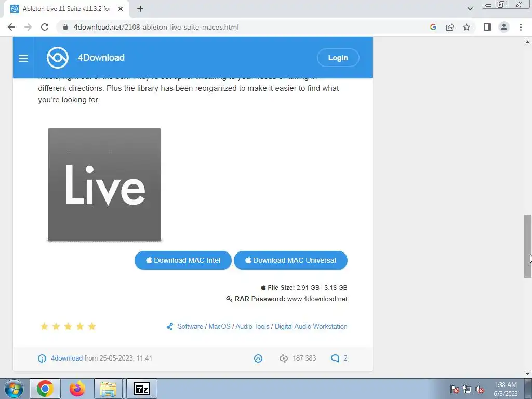This screenshot has width=532, height=399.
Task: Close the Ableton Live 11 Suite tab
Action: tap(121, 9)
